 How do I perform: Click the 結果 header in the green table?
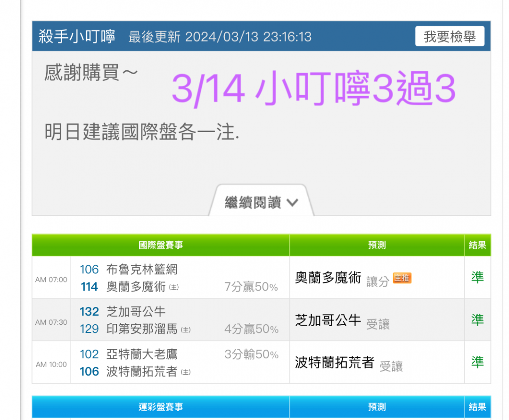tap(477, 245)
